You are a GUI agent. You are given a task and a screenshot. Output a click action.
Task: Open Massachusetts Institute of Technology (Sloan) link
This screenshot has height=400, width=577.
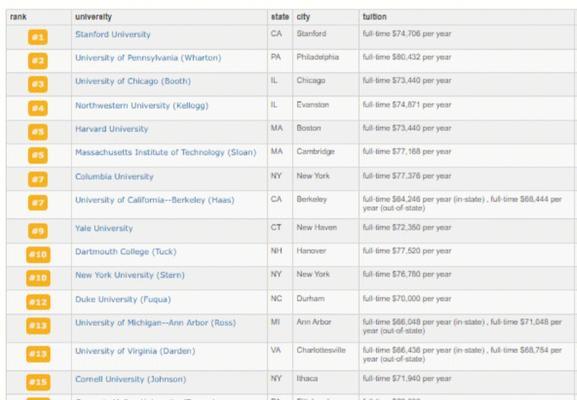[166, 153]
